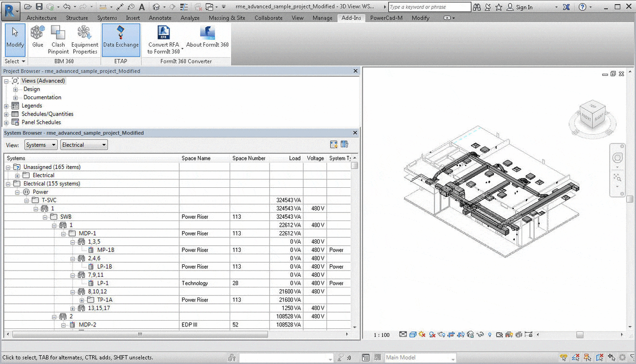Expand the TP-1A panel node

point(81,300)
